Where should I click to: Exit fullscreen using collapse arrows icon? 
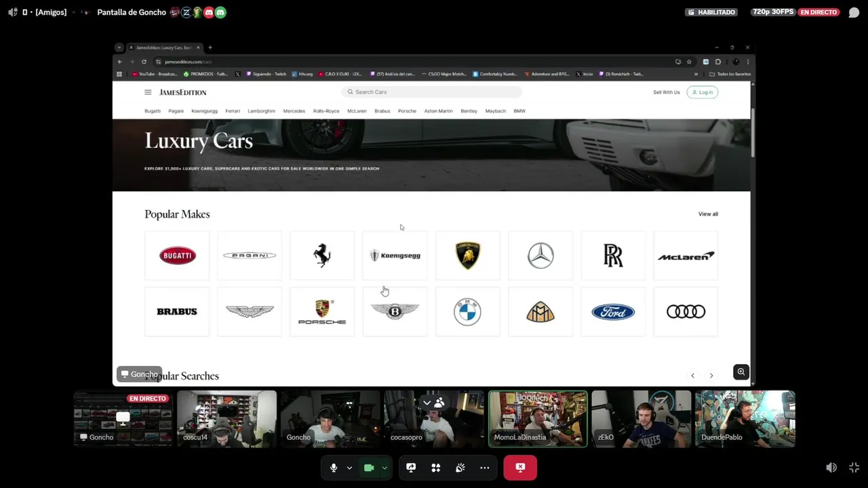(854, 468)
